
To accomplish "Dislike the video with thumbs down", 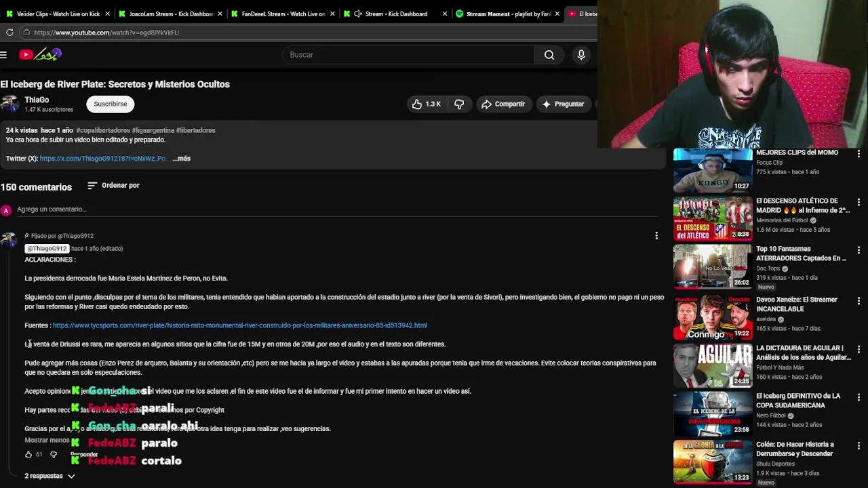I will [x=459, y=104].
